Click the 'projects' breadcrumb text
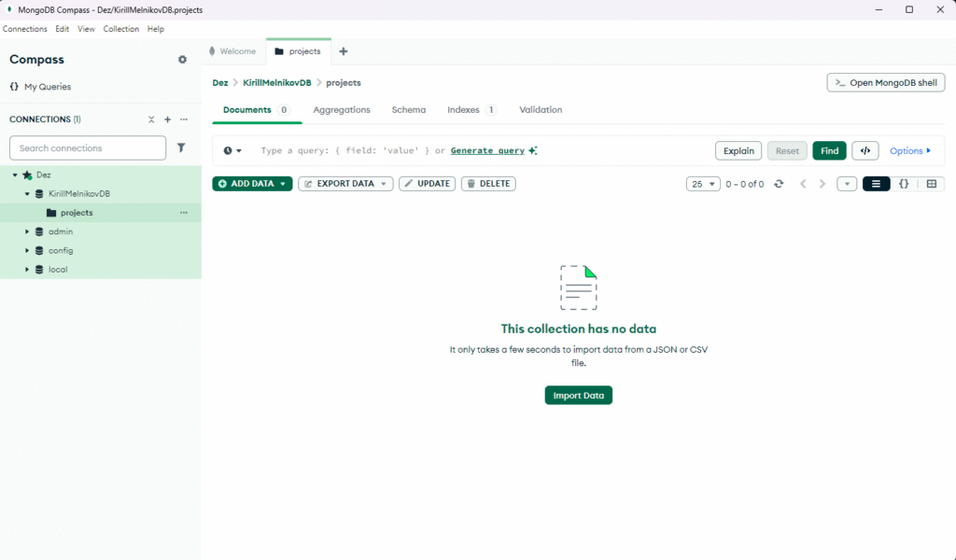Viewport: 956px width, 560px height. pos(344,83)
